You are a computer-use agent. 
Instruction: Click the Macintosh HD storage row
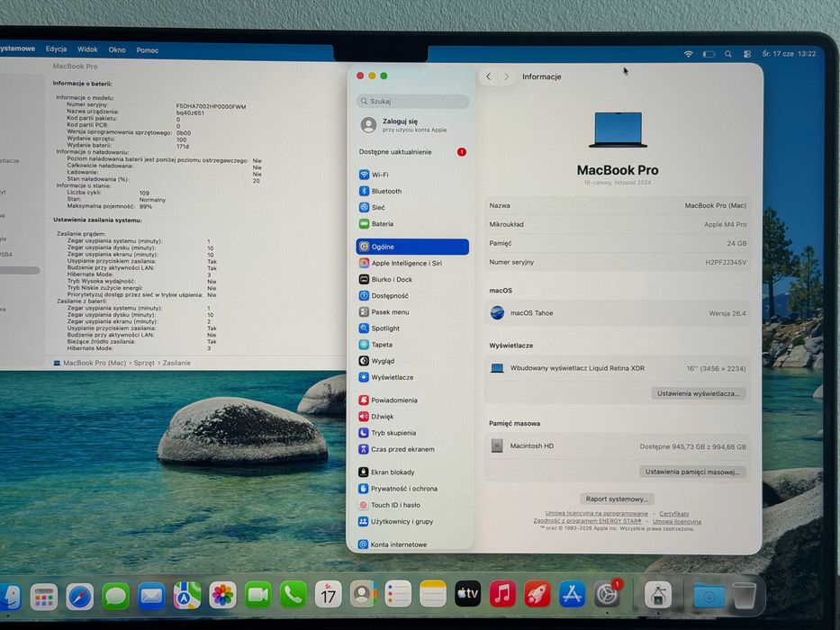pos(617,445)
